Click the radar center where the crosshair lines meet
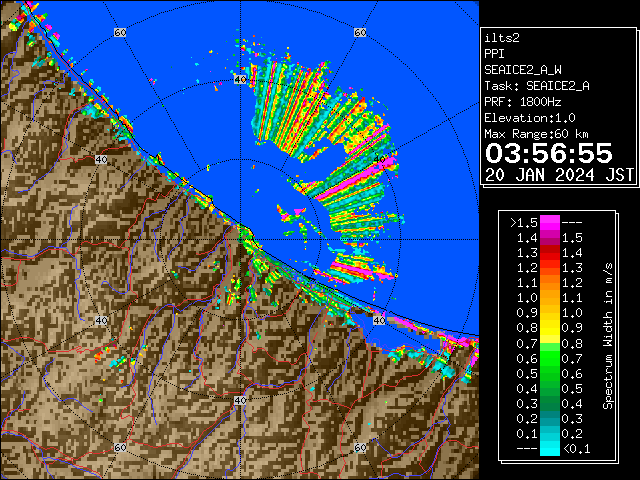The image size is (640, 480). coord(240,240)
